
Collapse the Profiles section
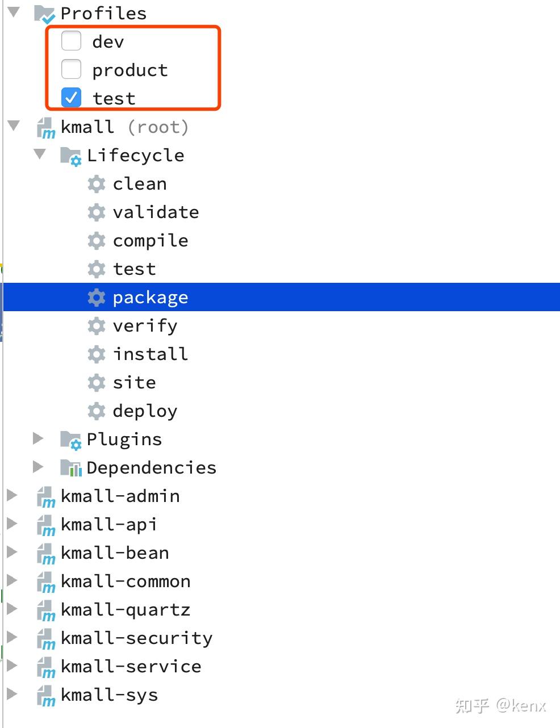tap(13, 12)
